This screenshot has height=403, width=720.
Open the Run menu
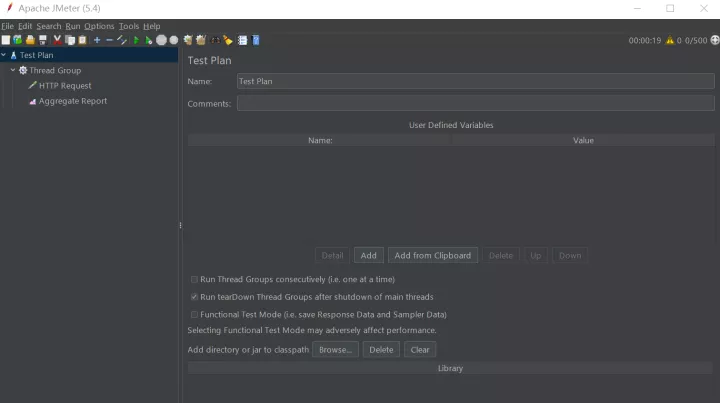pyautogui.click(x=73, y=26)
